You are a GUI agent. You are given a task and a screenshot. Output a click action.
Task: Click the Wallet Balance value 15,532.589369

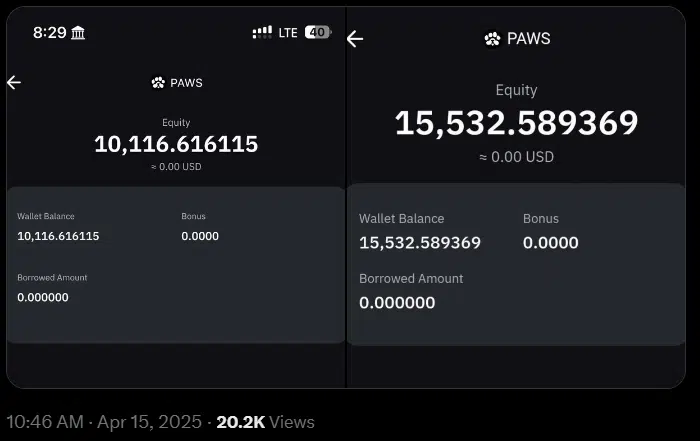[420, 243]
